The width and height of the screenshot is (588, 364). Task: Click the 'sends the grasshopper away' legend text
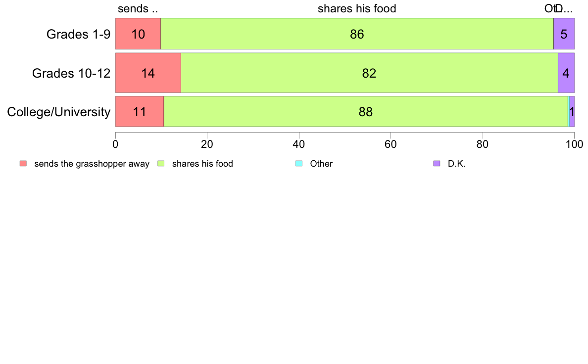pyautogui.click(x=92, y=164)
